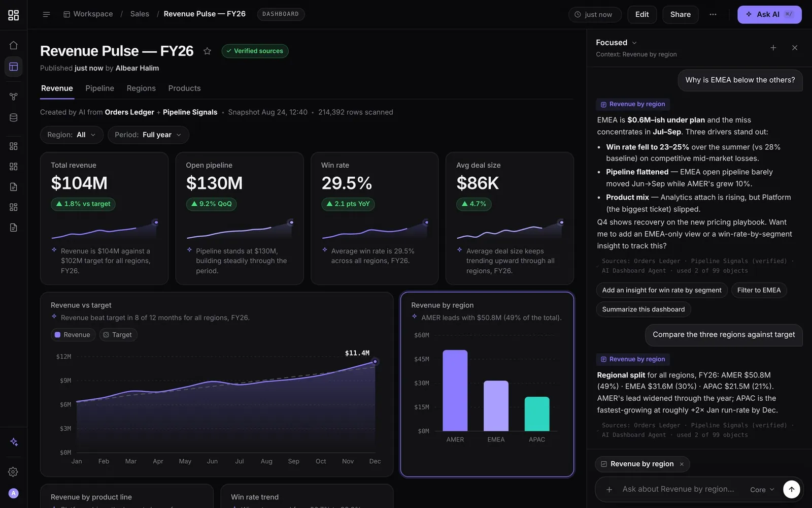
Task: Send the message with the up-arrow button
Action: tap(791, 489)
